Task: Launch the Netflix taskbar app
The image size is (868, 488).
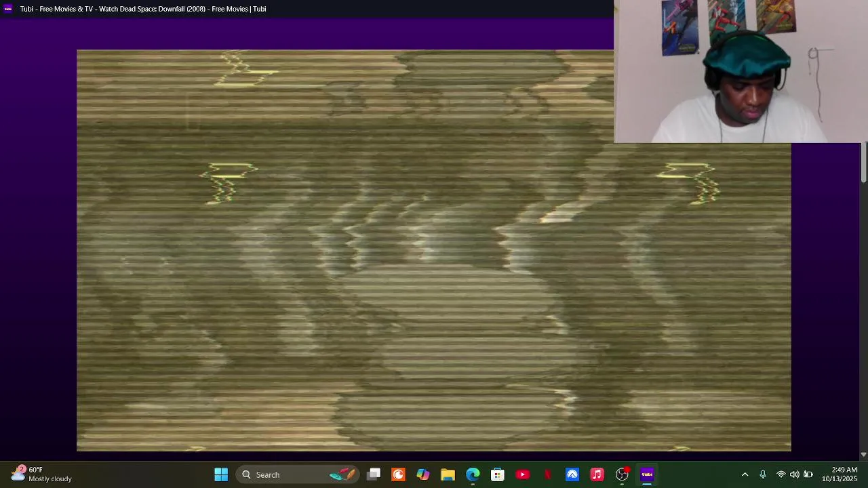Action: click(x=547, y=474)
